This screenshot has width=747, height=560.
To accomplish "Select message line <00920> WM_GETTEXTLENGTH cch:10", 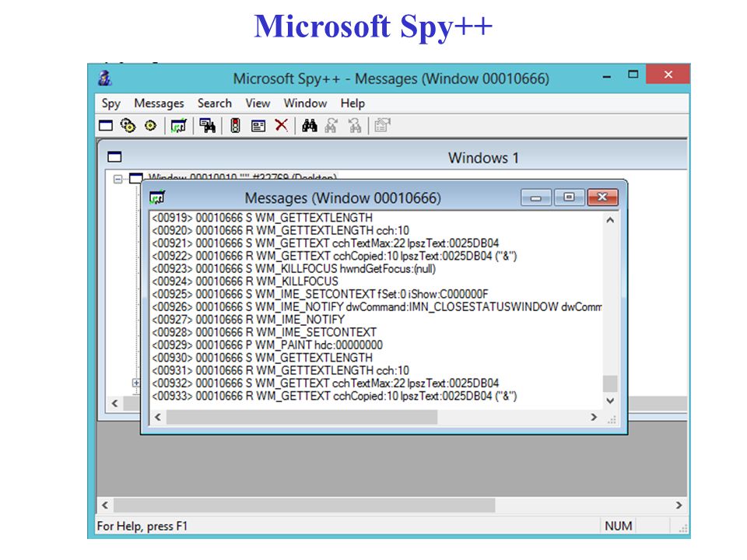I will (280, 231).
